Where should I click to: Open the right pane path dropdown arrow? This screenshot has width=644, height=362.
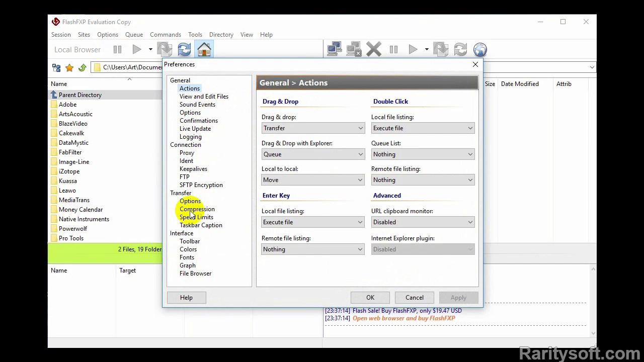(592, 67)
